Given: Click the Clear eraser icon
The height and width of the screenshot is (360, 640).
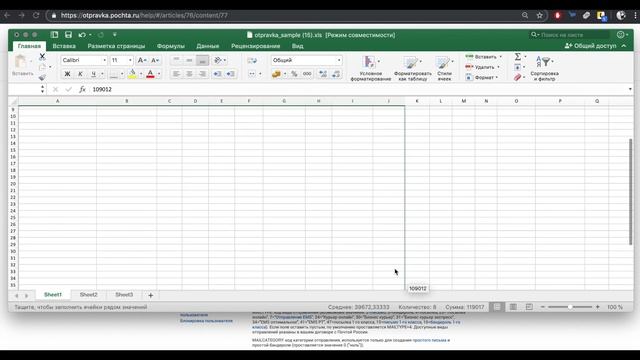Looking at the screenshot, I should click(x=518, y=77).
